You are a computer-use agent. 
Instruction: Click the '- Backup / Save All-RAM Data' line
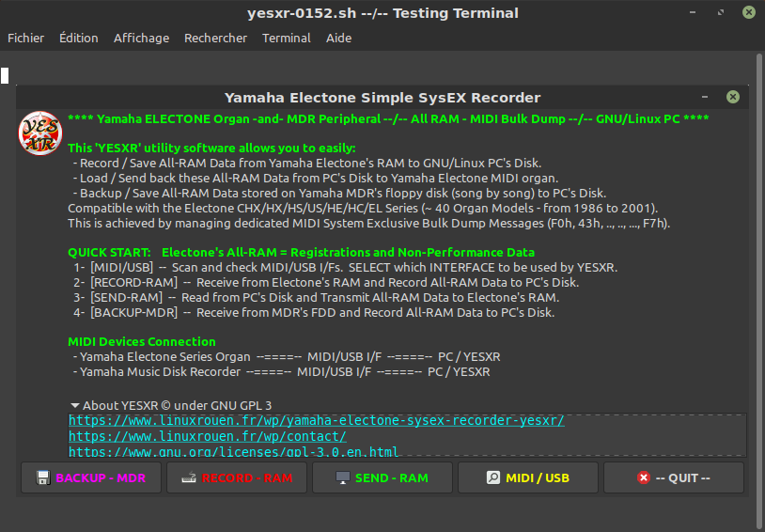coord(339,194)
